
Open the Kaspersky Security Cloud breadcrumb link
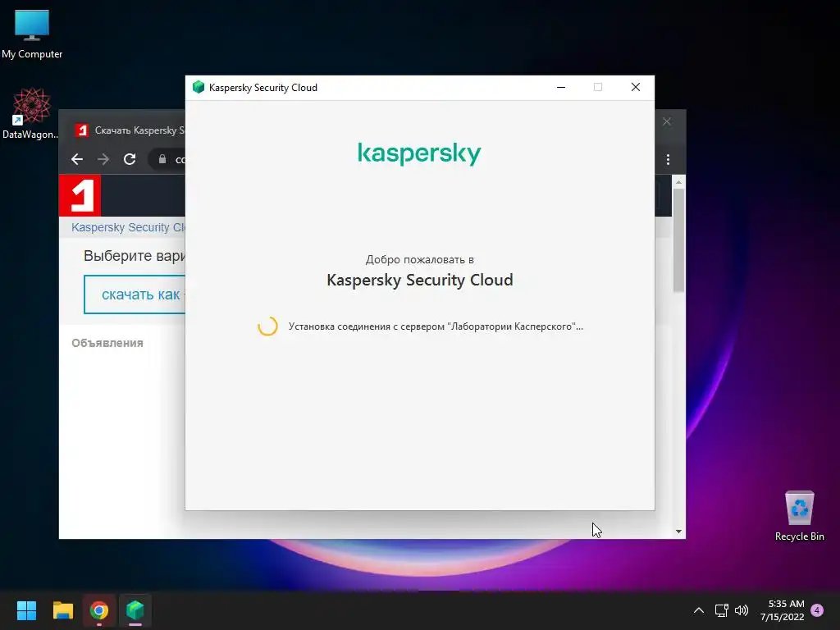[128, 227]
